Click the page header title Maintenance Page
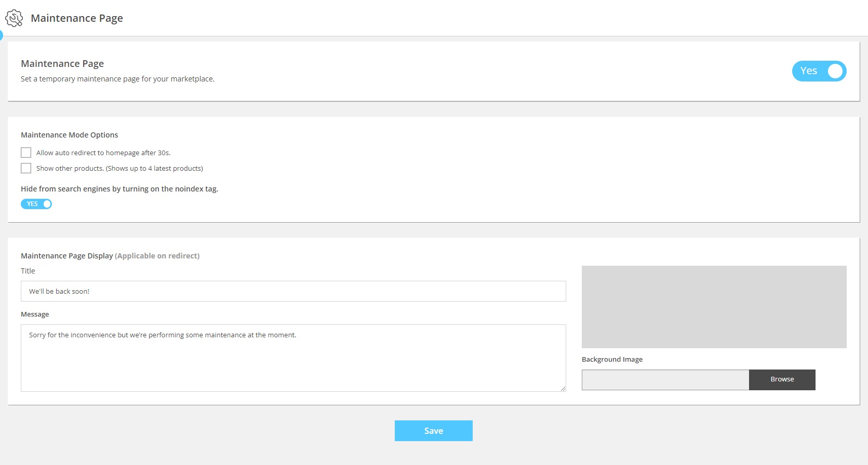868x465 pixels. coord(77,18)
